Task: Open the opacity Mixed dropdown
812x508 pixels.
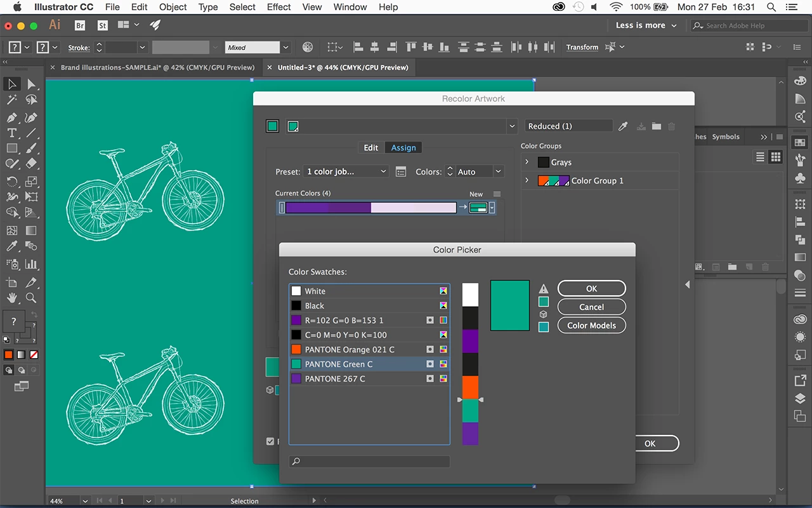Action: [x=286, y=47]
